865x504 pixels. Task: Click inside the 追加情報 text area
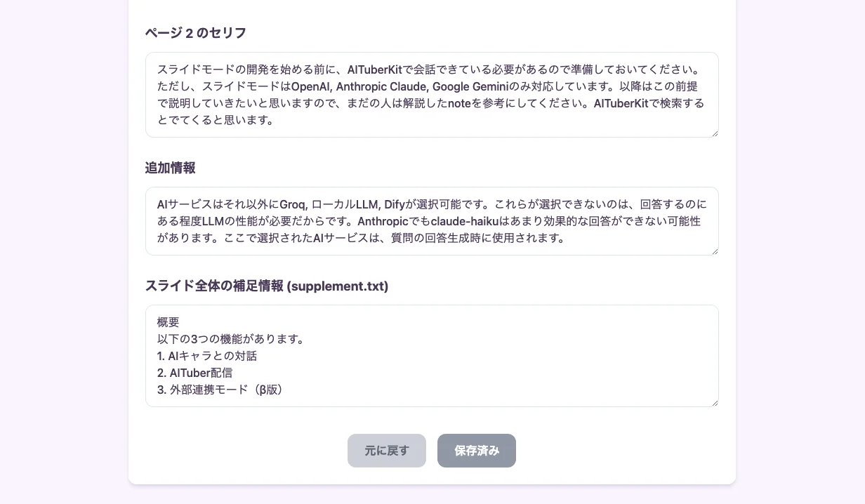(432, 220)
